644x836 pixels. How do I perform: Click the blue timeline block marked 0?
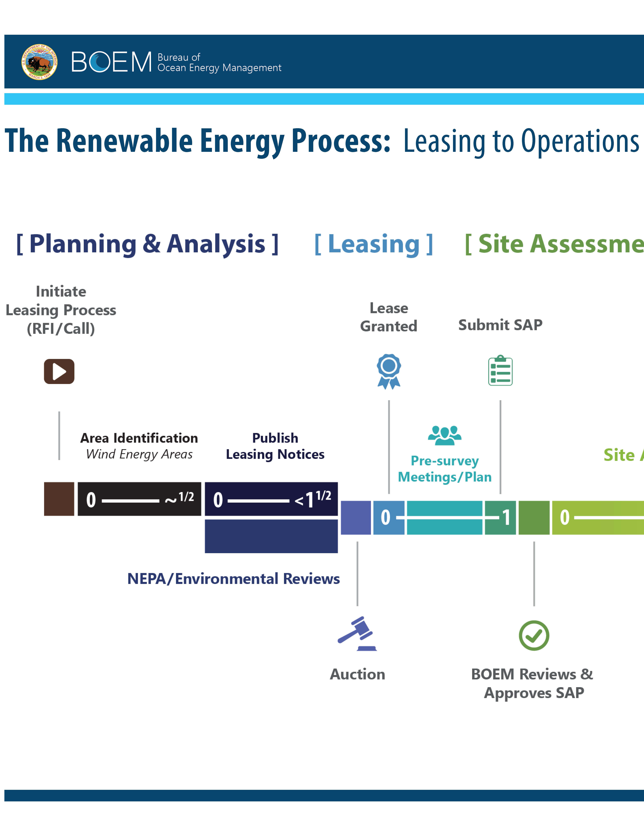click(x=389, y=518)
